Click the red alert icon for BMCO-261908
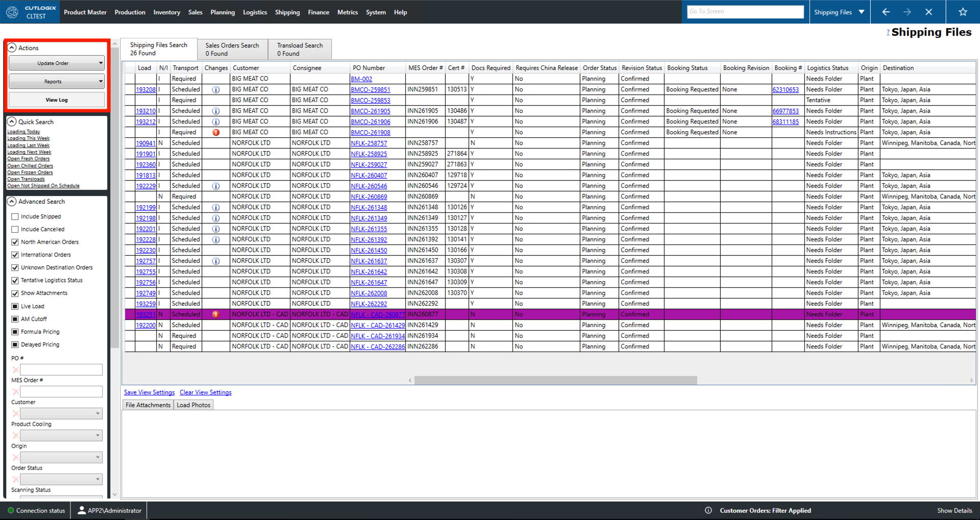 [216, 132]
